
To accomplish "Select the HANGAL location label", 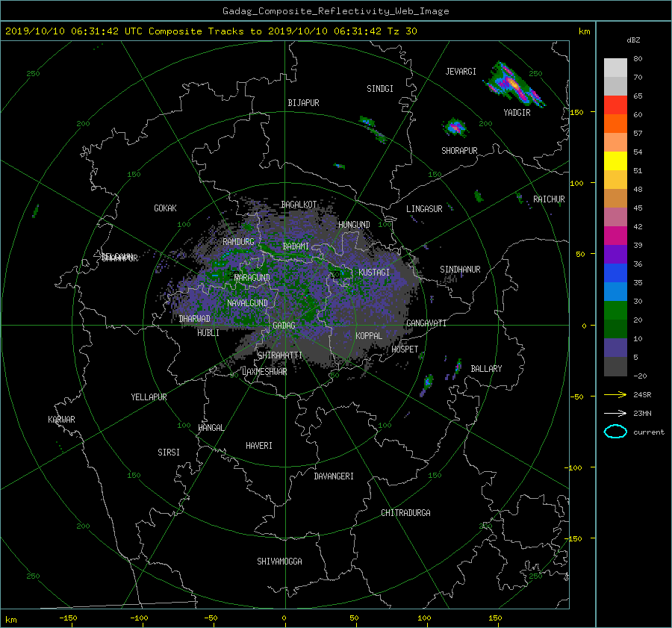I will tap(211, 428).
